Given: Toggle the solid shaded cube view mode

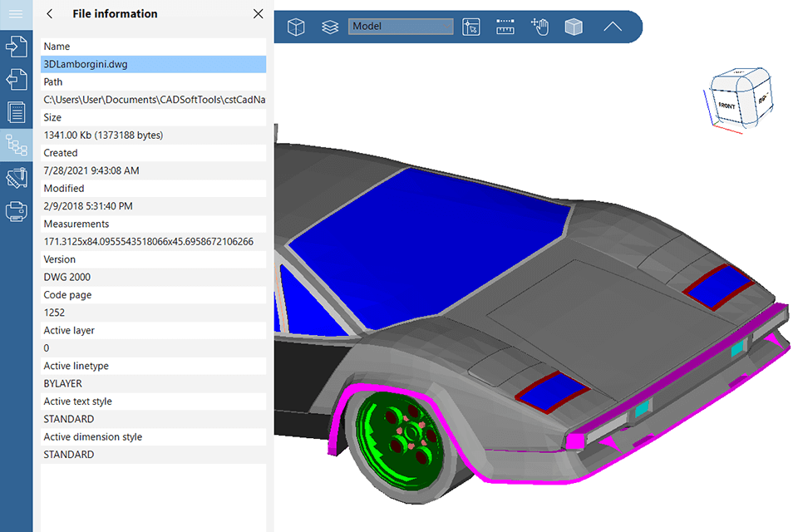Looking at the screenshot, I should click(x=574, y=27).
